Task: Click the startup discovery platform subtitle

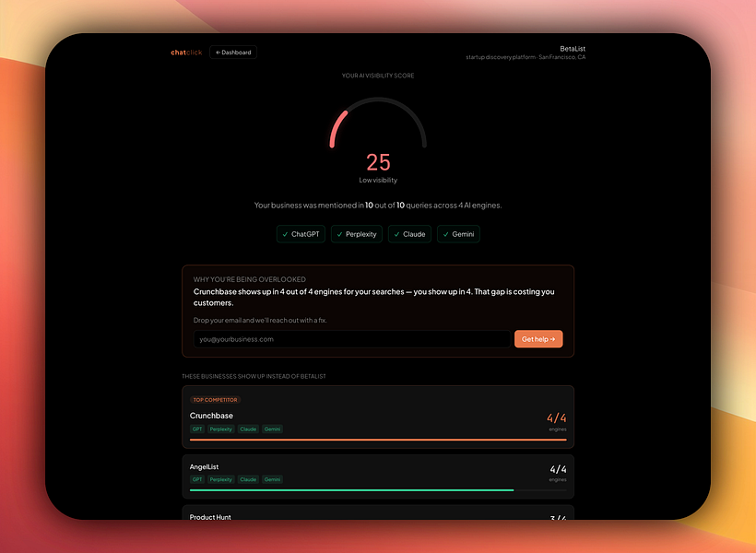Action: coord(526,57)
